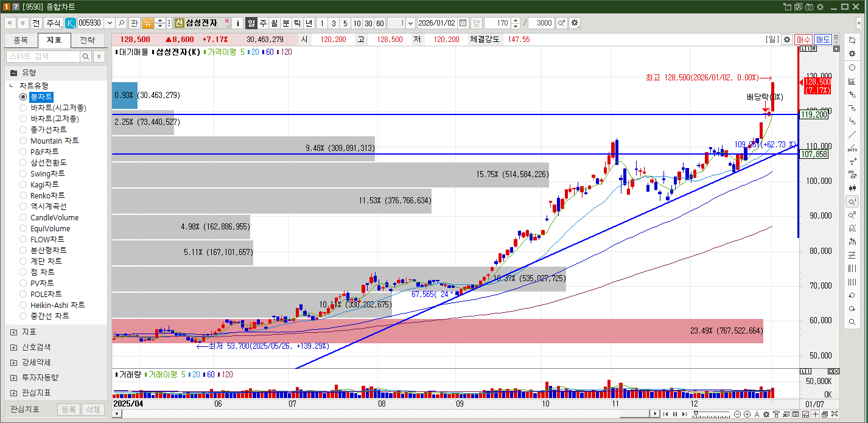The height and width of the screenshot is (423, 868).
Task: Select 종가선차트 chart type
Action: (x=23, y=130)
